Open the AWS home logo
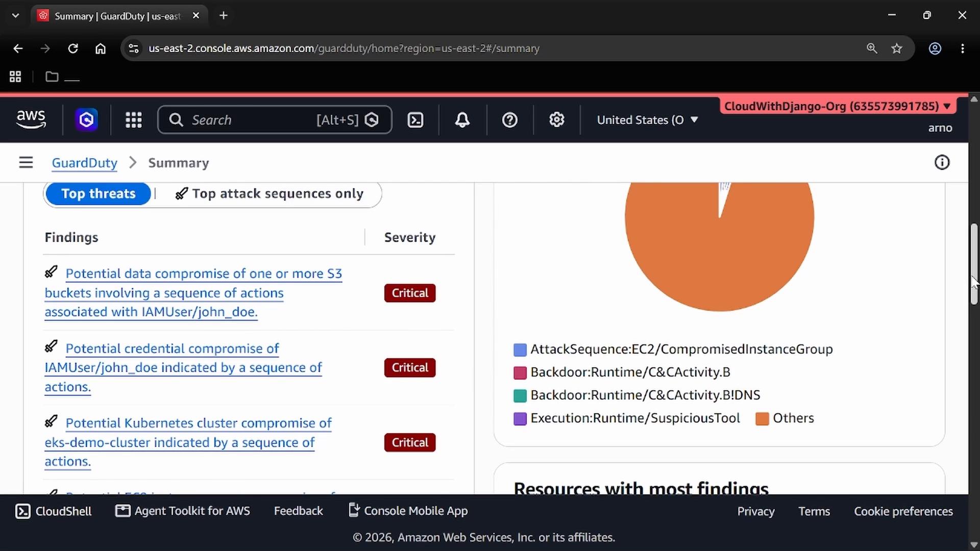The height and width of the screenshot is (551, 980). tap(31, 119)
